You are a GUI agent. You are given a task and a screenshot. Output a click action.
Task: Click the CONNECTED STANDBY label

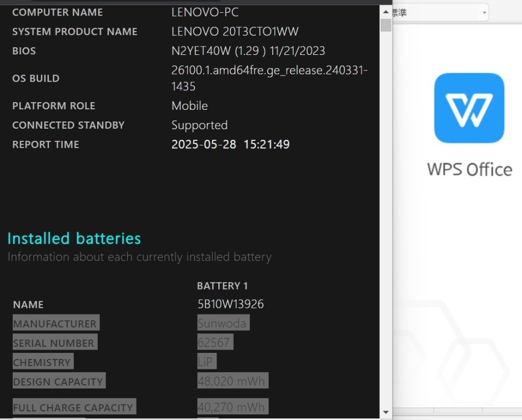click(68, 125)
